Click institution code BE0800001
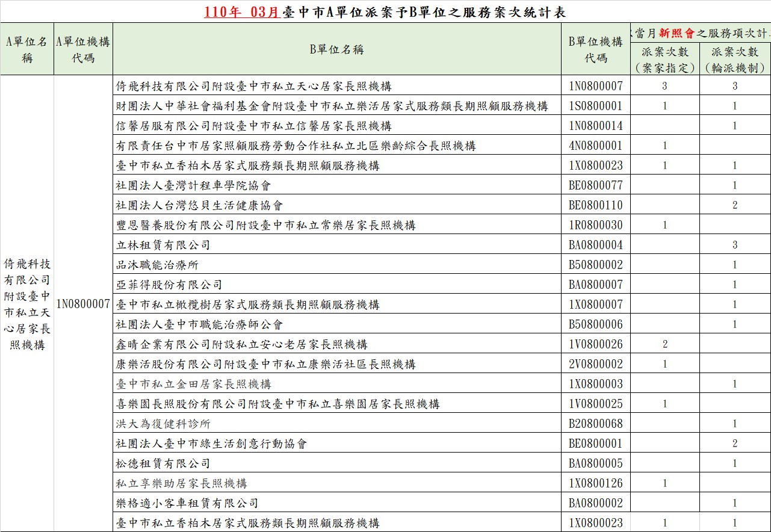 tap(596, 444)
